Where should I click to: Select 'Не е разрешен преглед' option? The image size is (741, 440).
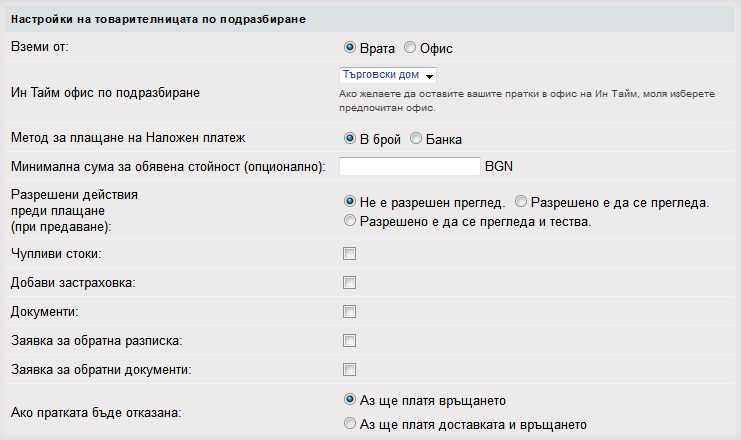[x=350, y=201]
